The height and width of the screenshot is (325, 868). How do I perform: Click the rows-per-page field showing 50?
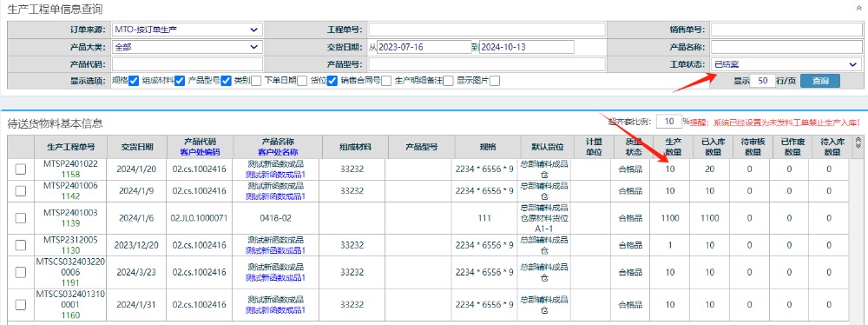pos(763,81)
